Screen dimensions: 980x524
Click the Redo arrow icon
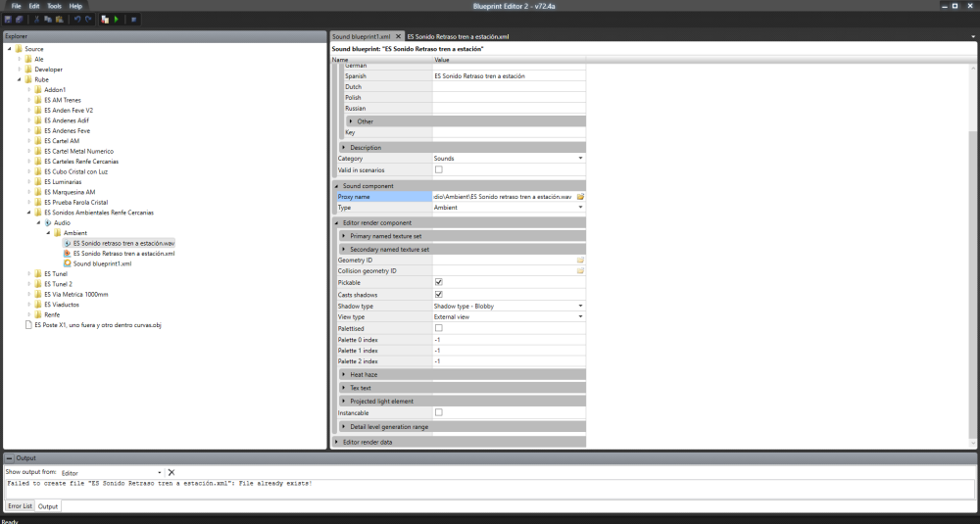click(x=88, y=19)
